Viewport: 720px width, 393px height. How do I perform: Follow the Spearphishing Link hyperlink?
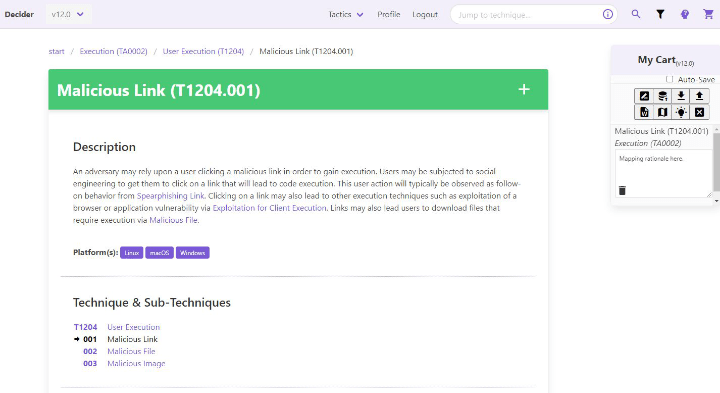click(x=170, y=196)
